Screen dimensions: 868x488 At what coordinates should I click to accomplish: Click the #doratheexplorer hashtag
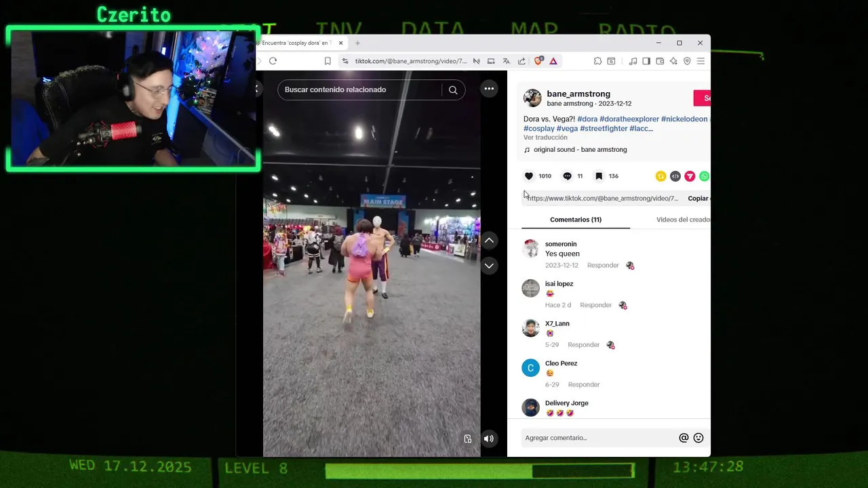(629, 119)
